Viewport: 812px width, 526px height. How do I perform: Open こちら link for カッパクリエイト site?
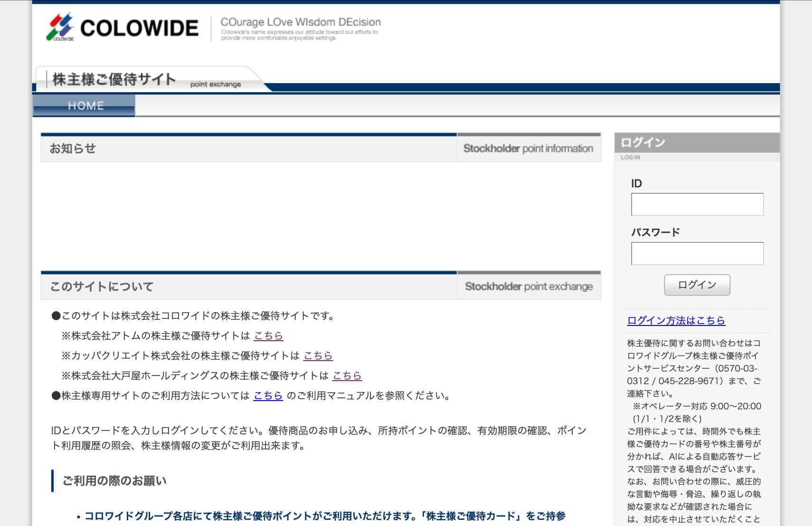(x=318, y=355)
